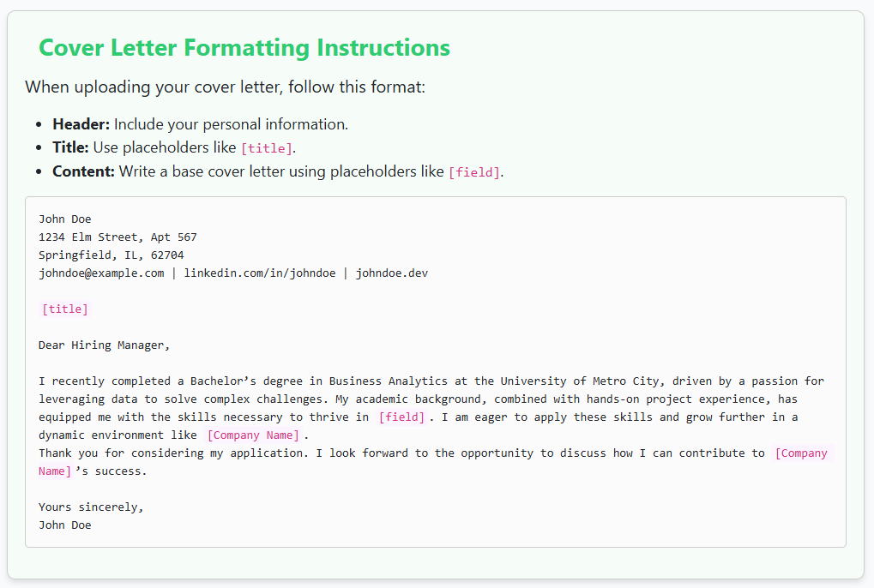
Task: Click the [field] placeholder in the Content bullet
Action: pos(474,172)
